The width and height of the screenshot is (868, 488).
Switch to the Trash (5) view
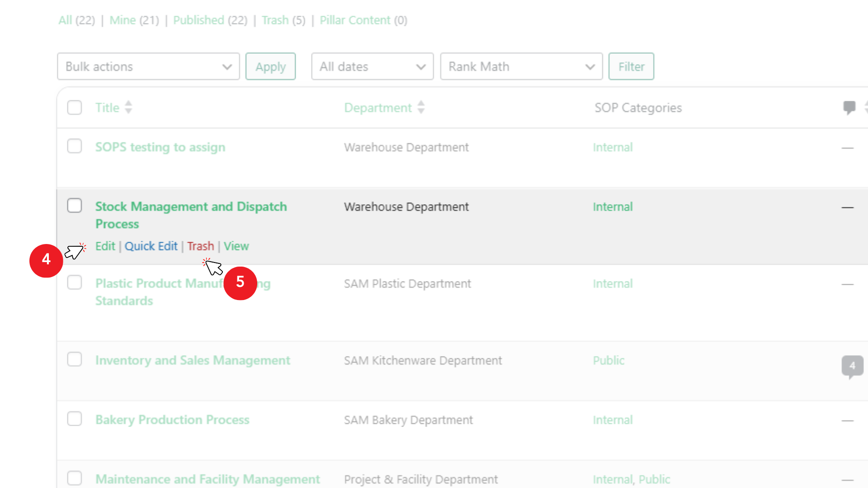(x=275, y=20)
